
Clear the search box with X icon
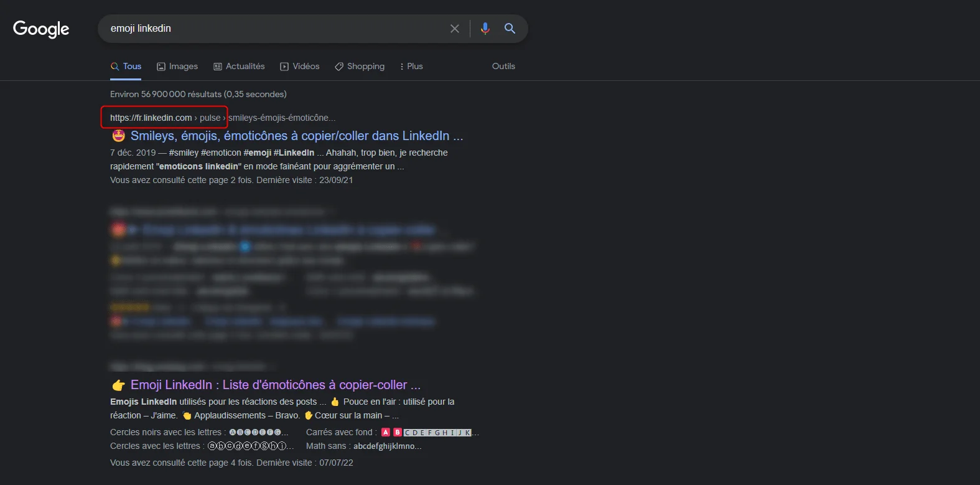click(x=455, y=29)
